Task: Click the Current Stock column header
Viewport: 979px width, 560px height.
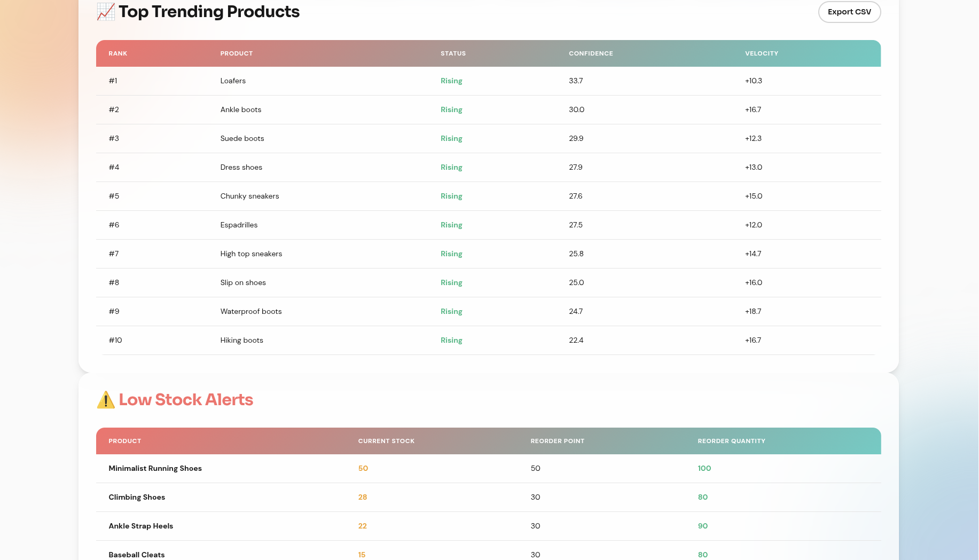Action: tap(386, 441)
